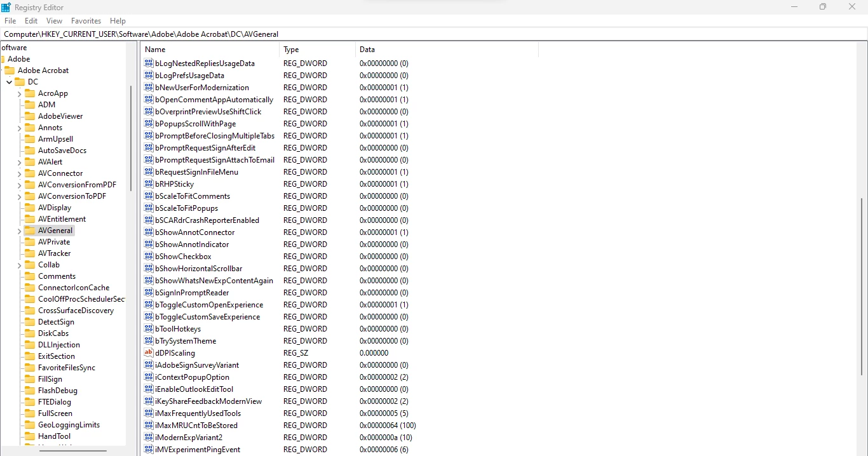Expand the AVConversionFromPDF key
The height and width of the screenshot is (456, 868).
[x=19, y=185]
